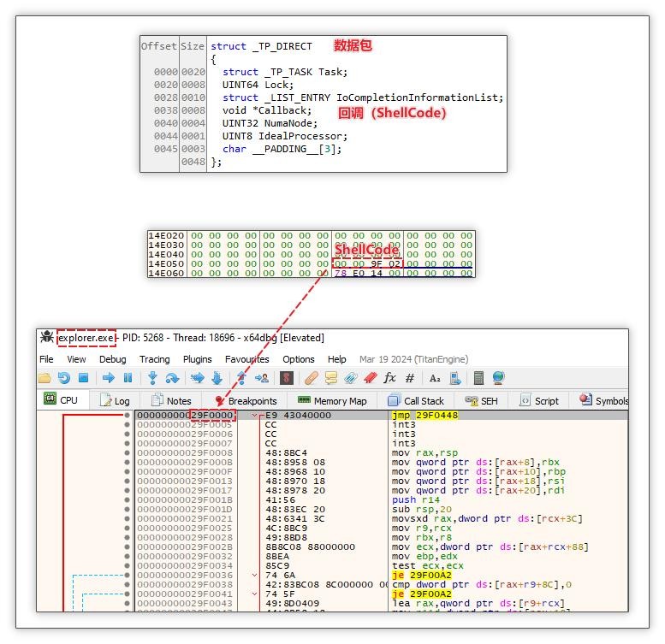Open the Plugins menu
Viewport: 665px width, 644px height.
[x=197, y=359]
